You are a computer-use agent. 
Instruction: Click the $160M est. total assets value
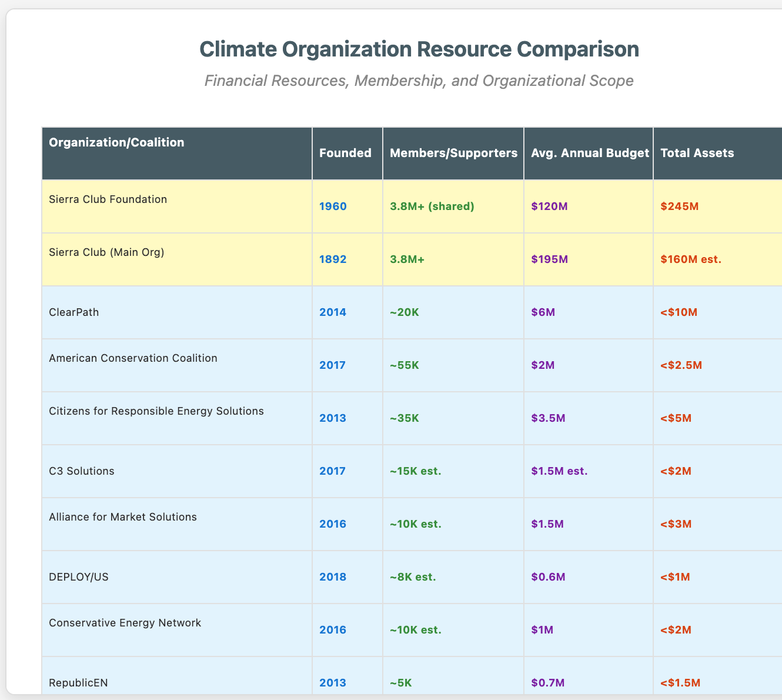click(x=691, y=259)
